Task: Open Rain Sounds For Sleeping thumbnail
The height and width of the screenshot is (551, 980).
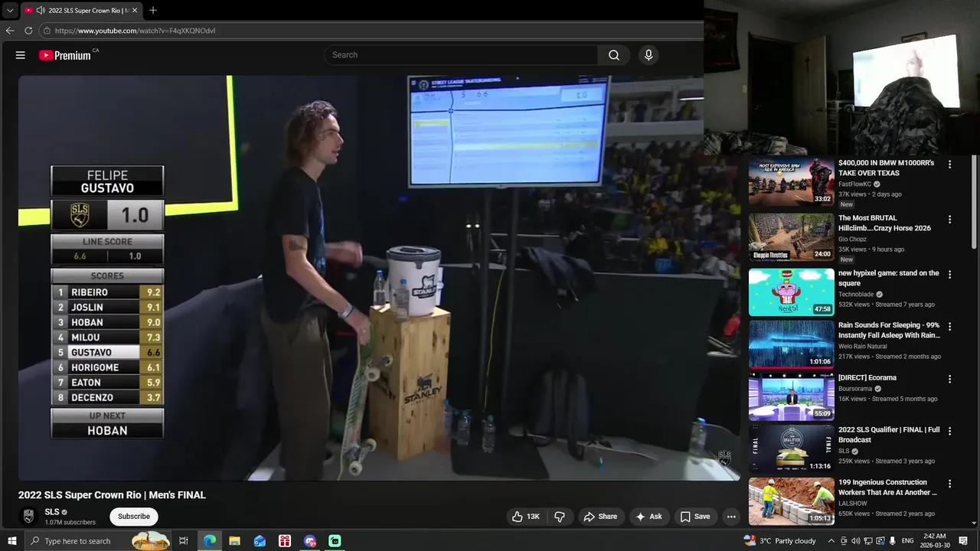Action: [792, 344]
